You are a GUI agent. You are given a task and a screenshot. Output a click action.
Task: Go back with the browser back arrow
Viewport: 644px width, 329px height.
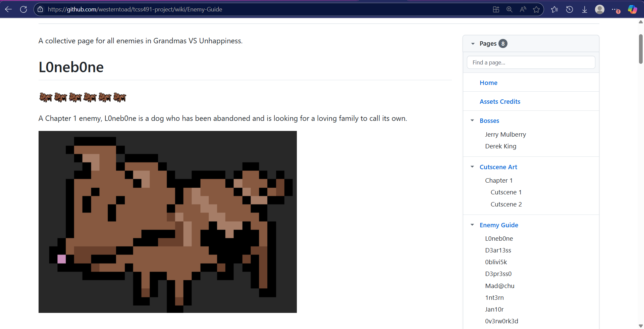coord(8,9)
